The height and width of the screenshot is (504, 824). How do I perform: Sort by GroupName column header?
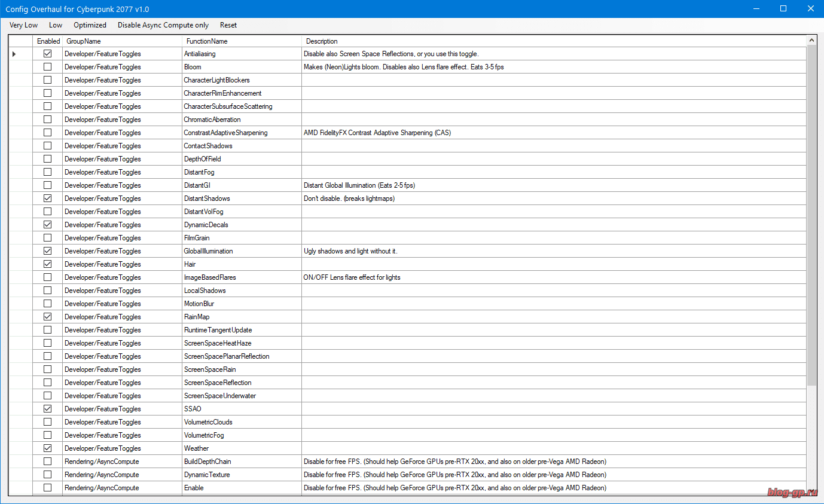(x=122, y=41)
